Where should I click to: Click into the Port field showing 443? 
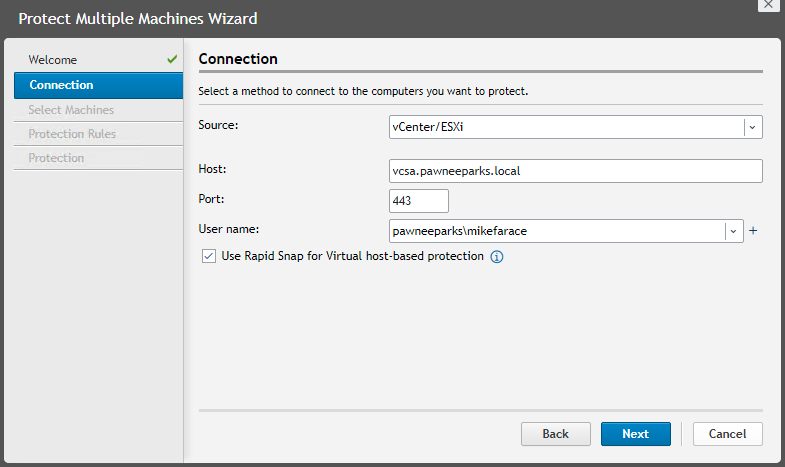tap(419, 201)
